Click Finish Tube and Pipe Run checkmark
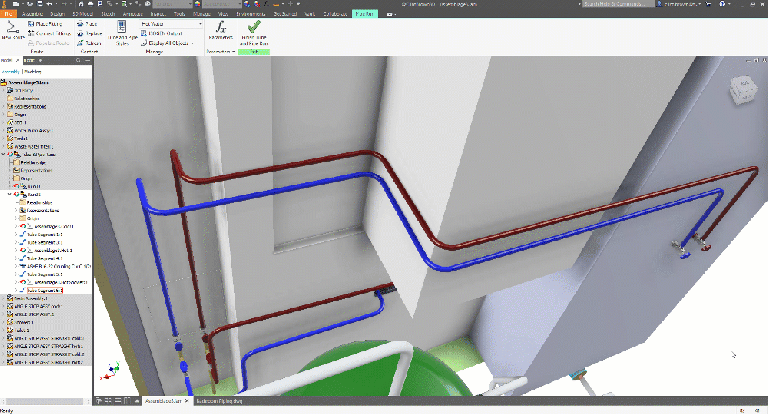The image size is (768, 414). (x=254, y=33)
